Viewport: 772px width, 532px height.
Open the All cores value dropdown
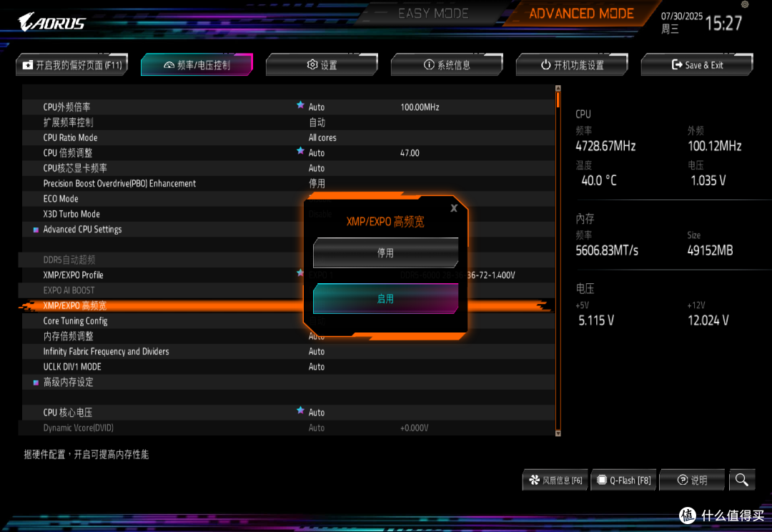click(322, 137)
